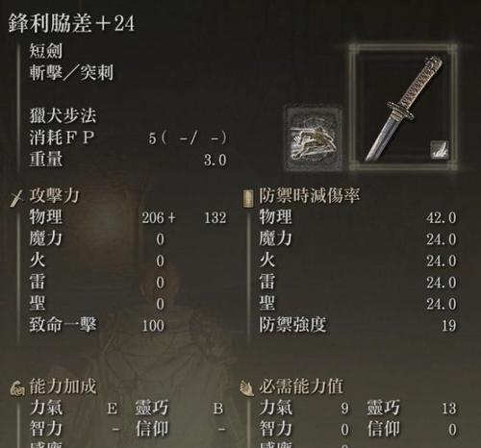Select the required 靈巧 value 13
The height and width of the screenshot is (448, 481).
[x=449, y=409]
